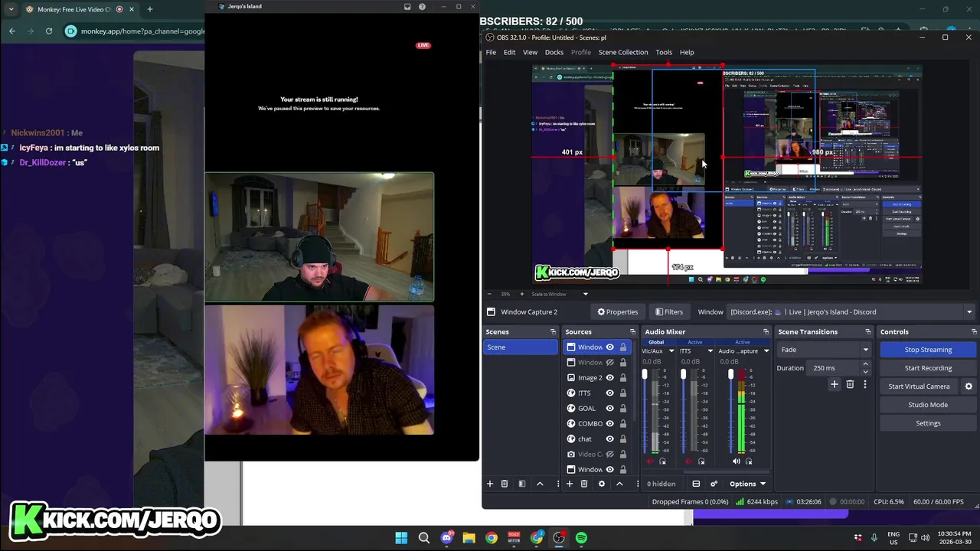The width and height of the screenshot is (980, 551).
Task: Open File Explorer from the taskbar
Action: tap(469, 538)
